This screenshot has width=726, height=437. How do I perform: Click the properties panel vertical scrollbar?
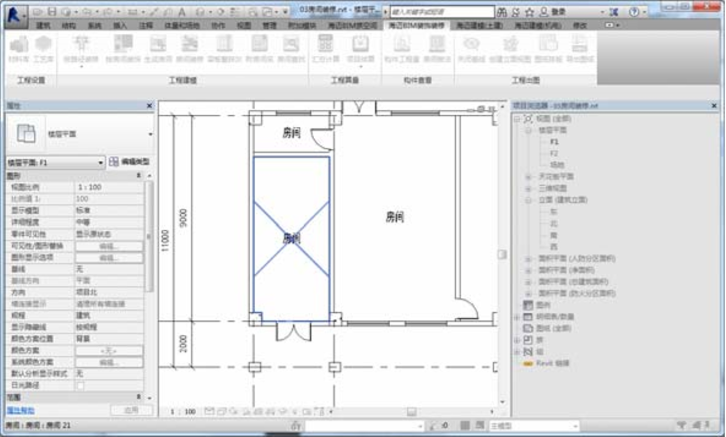coord(149,236)
